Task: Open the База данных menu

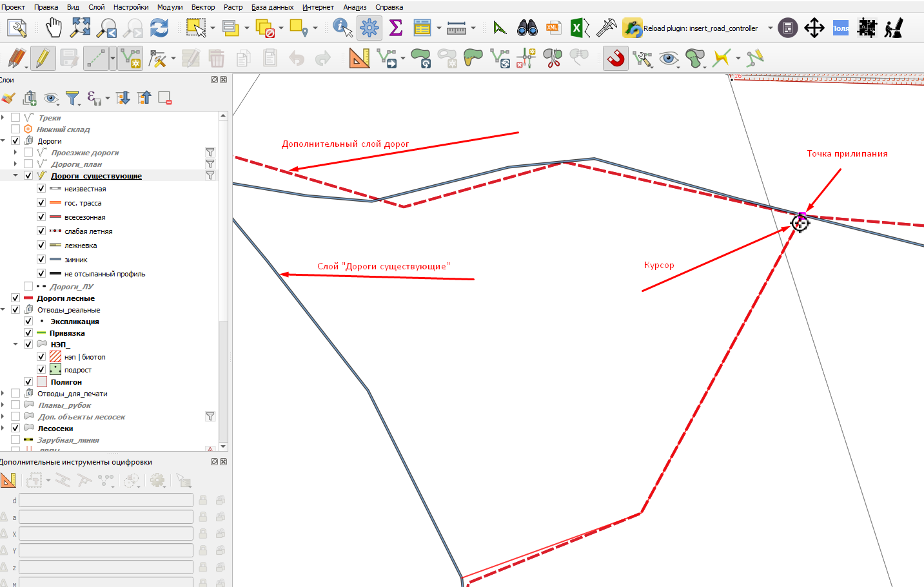Action: 273,7
